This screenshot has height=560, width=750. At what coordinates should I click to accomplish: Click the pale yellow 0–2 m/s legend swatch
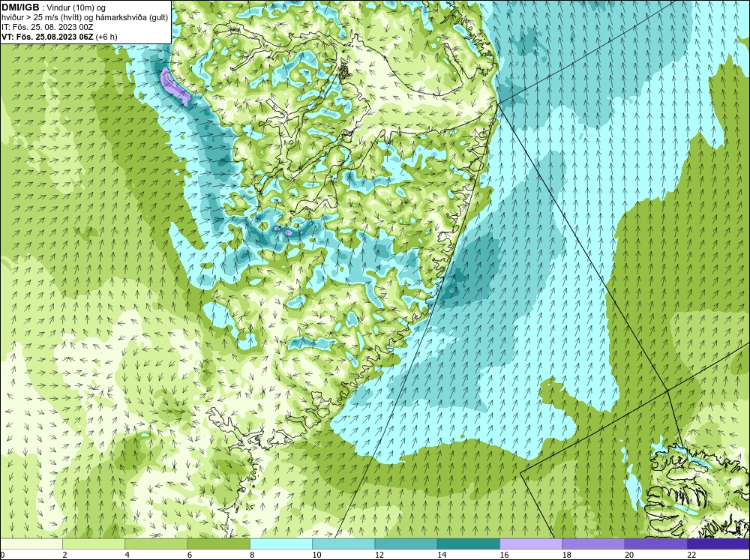pyautogui.click(x=31, y=544)
